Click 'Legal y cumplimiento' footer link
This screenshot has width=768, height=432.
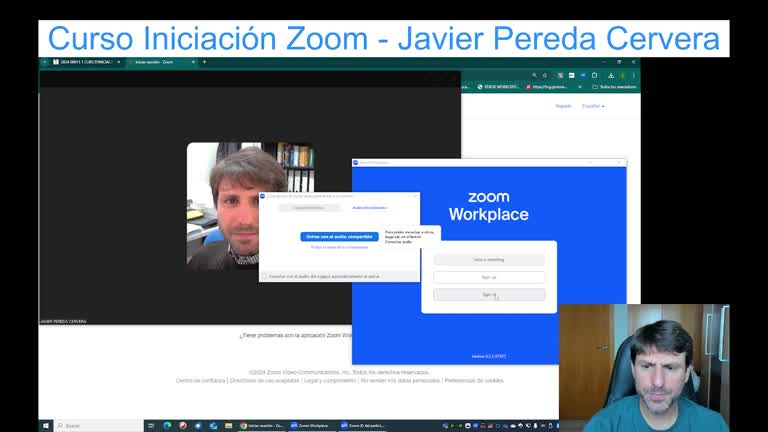click(x=330, y=381)
